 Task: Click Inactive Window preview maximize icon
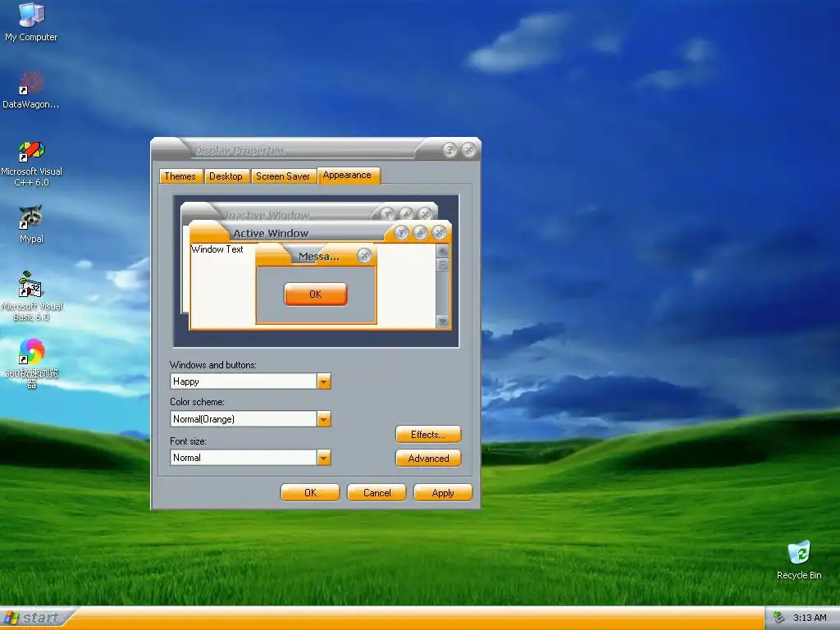(406, 214)
